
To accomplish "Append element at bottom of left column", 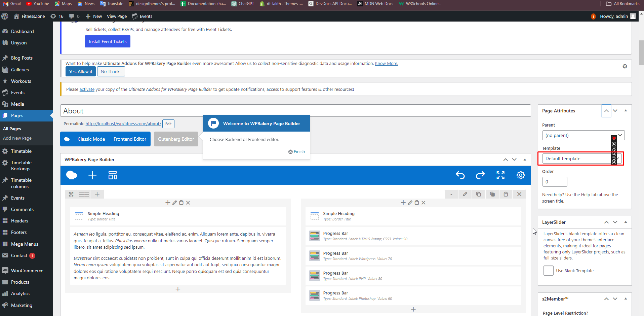I will coord(178,289).
